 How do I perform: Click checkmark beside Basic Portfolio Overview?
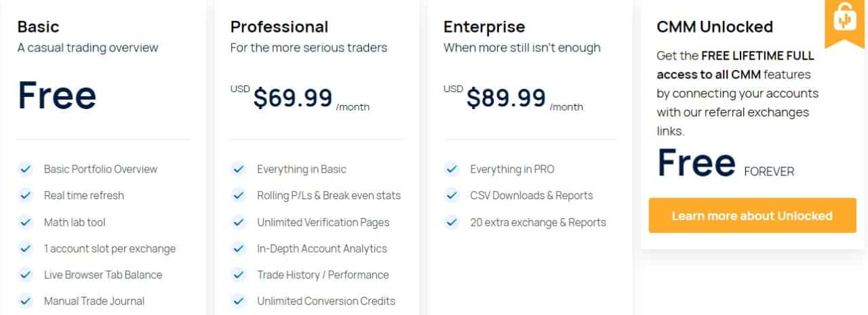tap(26, 169)
